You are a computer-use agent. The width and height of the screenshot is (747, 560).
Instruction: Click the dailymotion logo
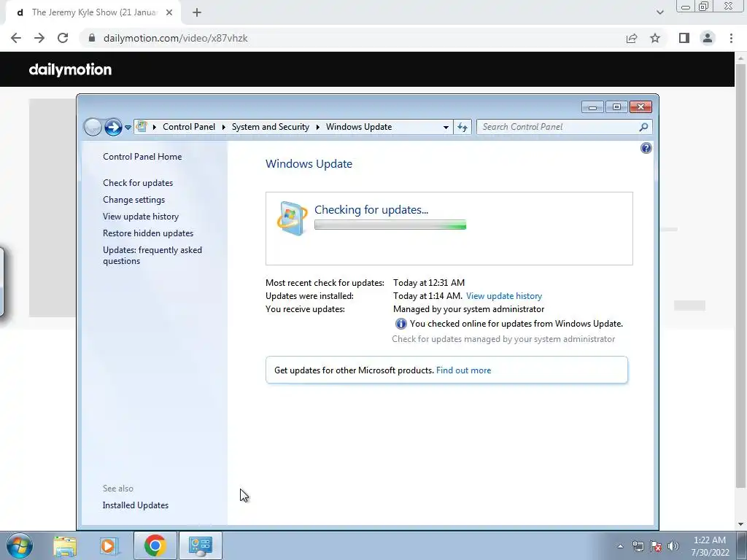pyautogui.click(x=70, y=69)
